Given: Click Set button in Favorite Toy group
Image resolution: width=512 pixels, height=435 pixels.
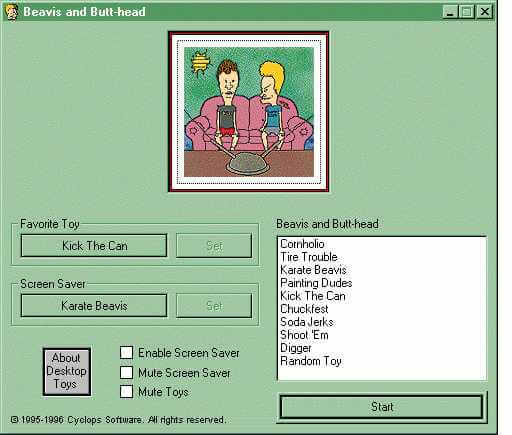Looking at the screenshot, I should tap(214, 246).
